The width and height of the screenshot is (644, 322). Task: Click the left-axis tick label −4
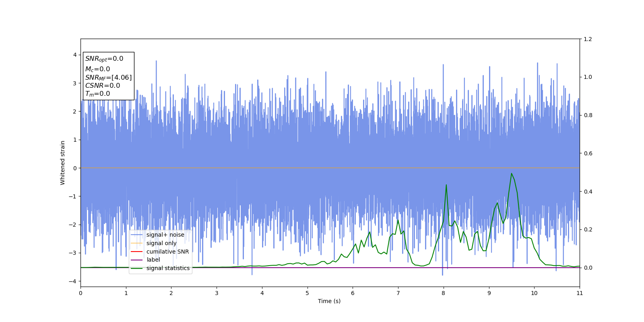click(73, 281)
